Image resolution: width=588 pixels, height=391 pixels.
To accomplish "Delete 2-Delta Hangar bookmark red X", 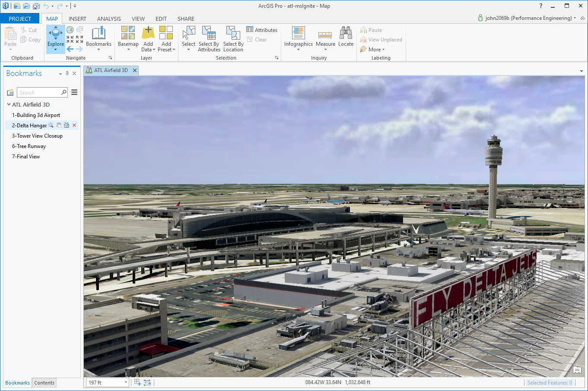I will [x=74, y=125].
